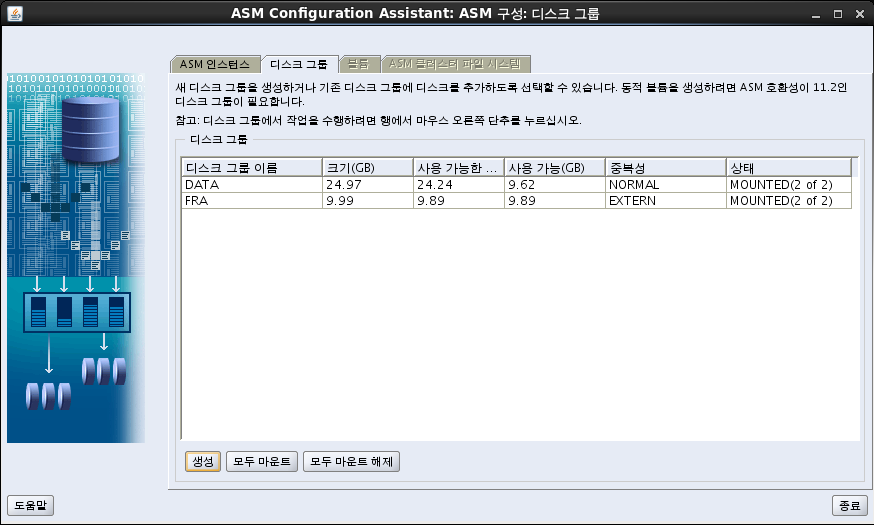
Task: Sort by 디스크 그룹 이름 column header
Action: pos(251,167)
